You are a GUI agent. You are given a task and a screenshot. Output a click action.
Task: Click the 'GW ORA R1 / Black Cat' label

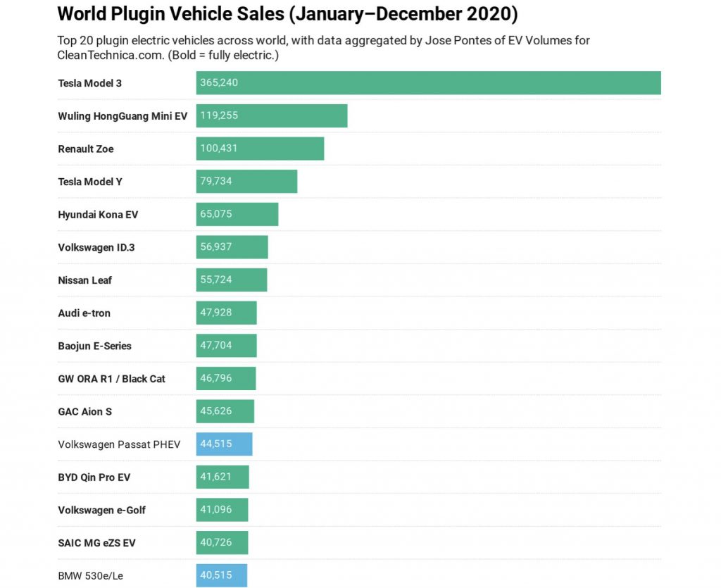pos(111,379)
